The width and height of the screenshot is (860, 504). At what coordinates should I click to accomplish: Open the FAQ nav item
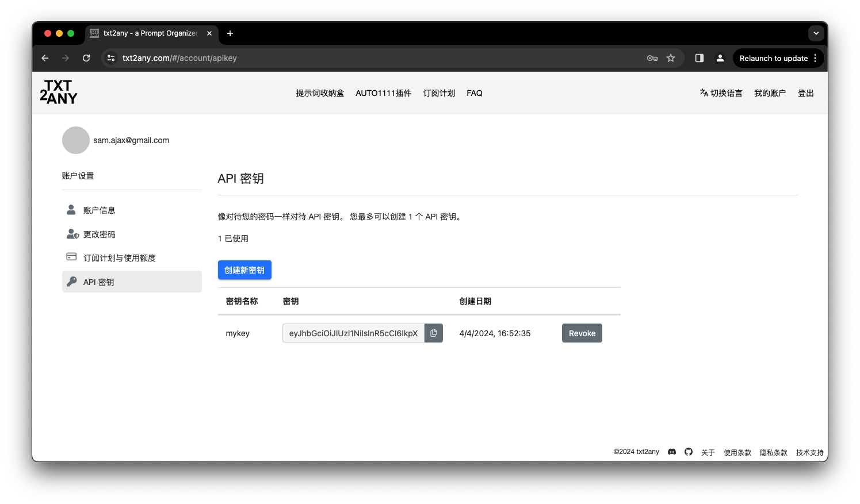pyautogui.click(x=475, y=93)
